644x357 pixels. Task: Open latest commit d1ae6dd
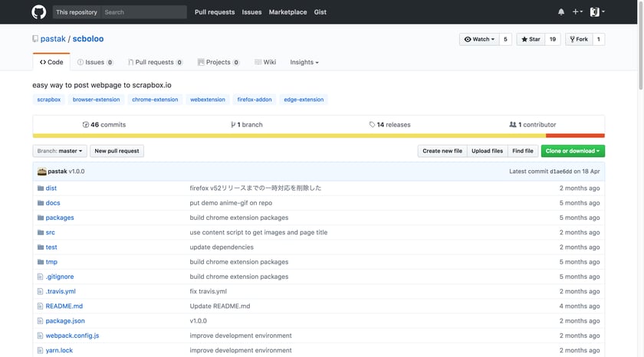pos(560,172)
